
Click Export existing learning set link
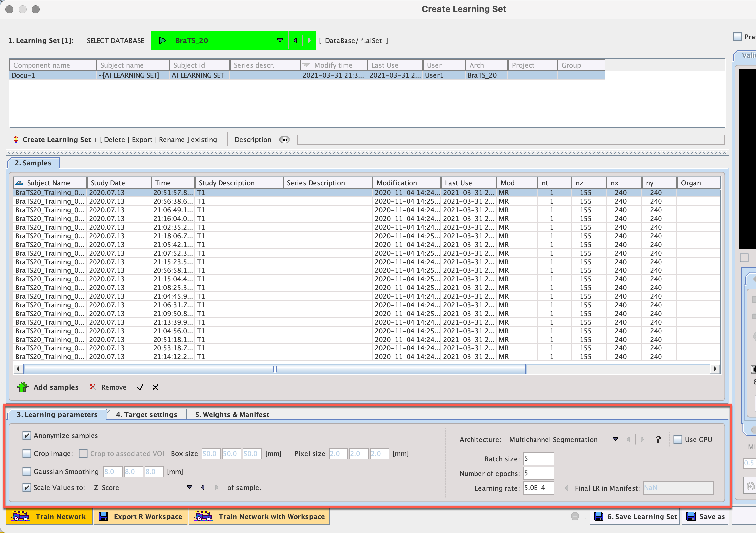142,139
